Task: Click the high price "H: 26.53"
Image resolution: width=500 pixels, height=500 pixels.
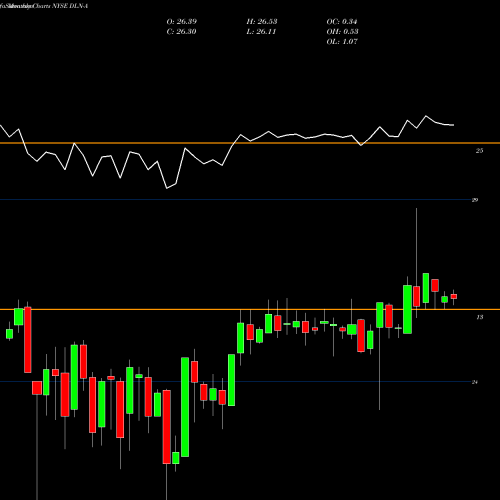Action: tap(262, 22)
